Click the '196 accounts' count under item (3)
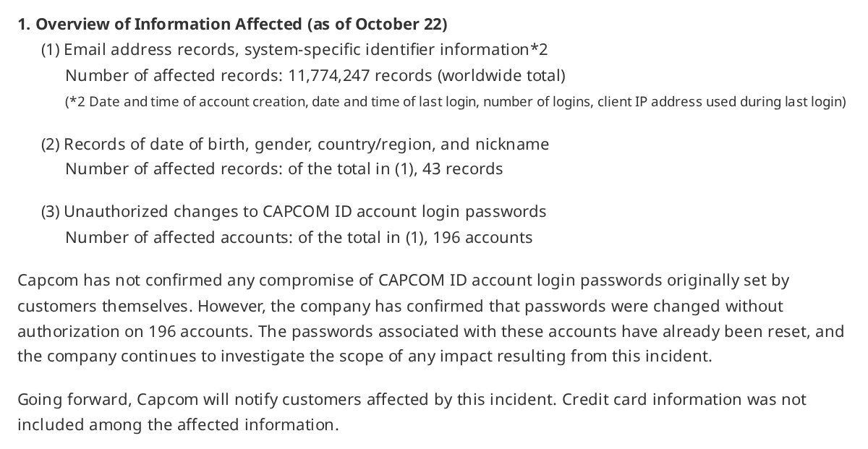This screenshot has width=868, height=449. pyautogui.click(x=482, y=237)
